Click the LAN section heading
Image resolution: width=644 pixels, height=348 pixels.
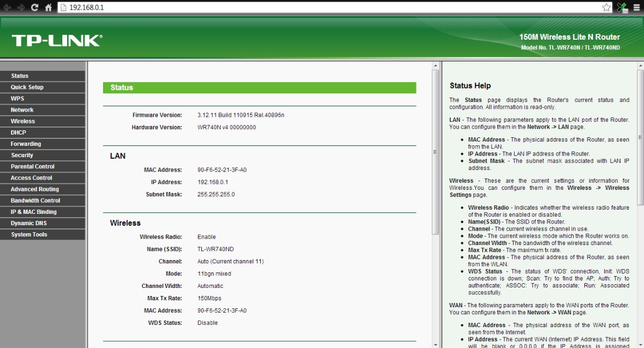(x=118, y=156)
